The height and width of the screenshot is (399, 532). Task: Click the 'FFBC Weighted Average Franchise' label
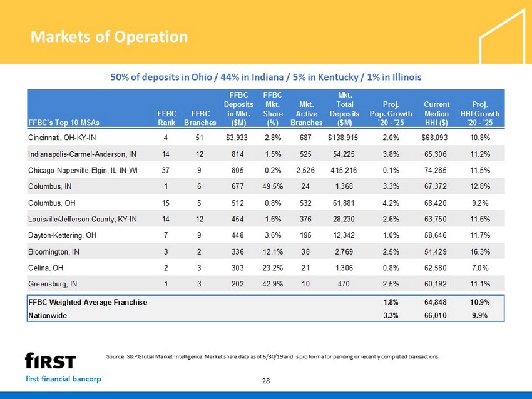88,302
